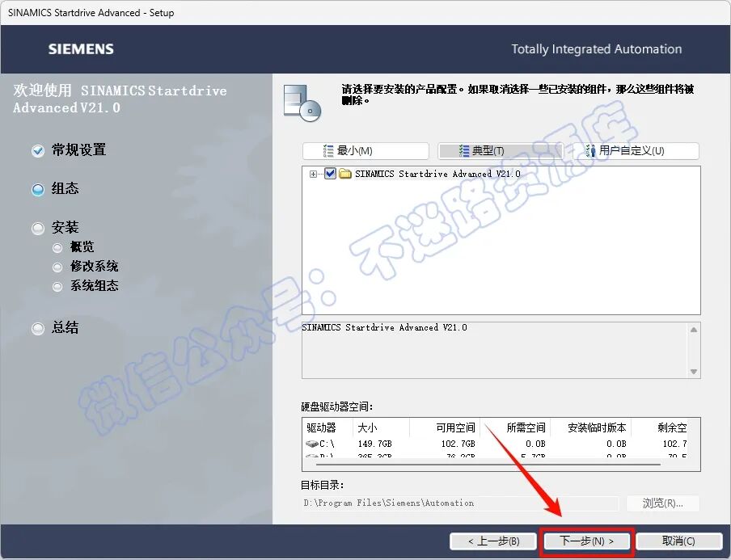The height and width of the screenshot is (560, 731).
Task: Click the checklist icon on 典型(T) button
Action: click(464, 150)
